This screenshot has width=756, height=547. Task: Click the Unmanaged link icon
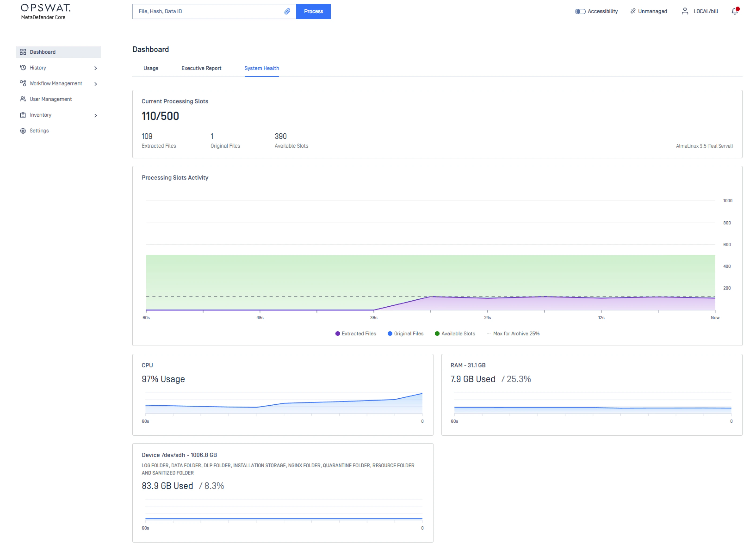click(633, 11)
